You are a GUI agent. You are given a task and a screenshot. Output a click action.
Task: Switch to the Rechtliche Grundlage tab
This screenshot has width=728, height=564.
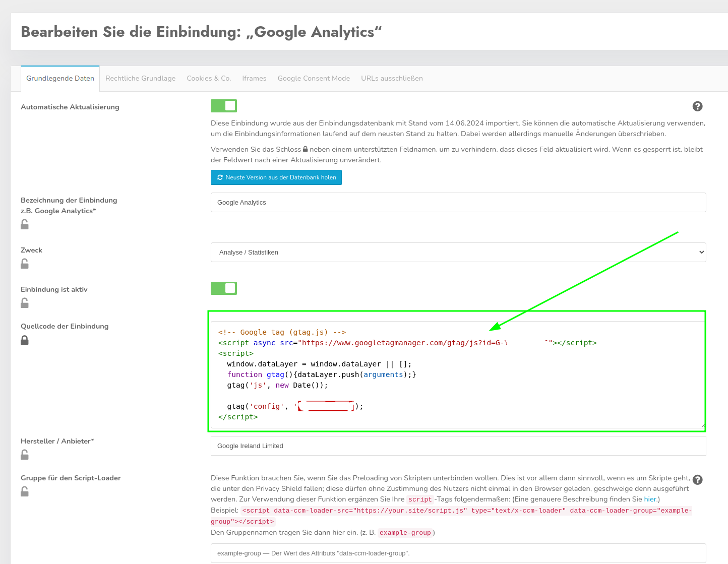click(x=140, y=79)
